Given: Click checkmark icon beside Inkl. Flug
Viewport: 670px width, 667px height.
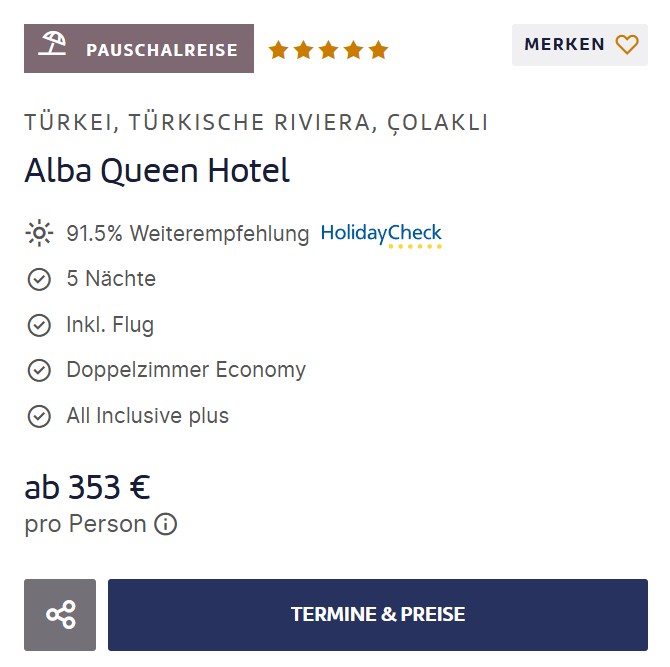Looking at the screenshot, I should coord(39,325).
